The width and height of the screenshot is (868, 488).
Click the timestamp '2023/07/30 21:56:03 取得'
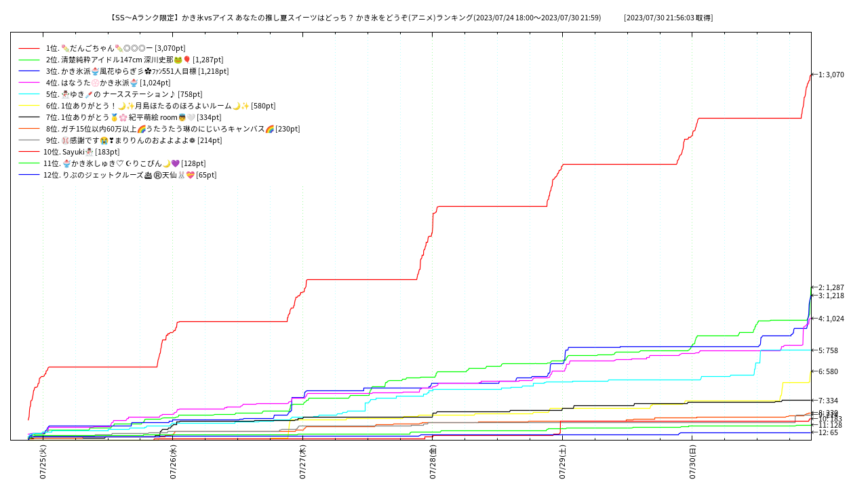669,18
